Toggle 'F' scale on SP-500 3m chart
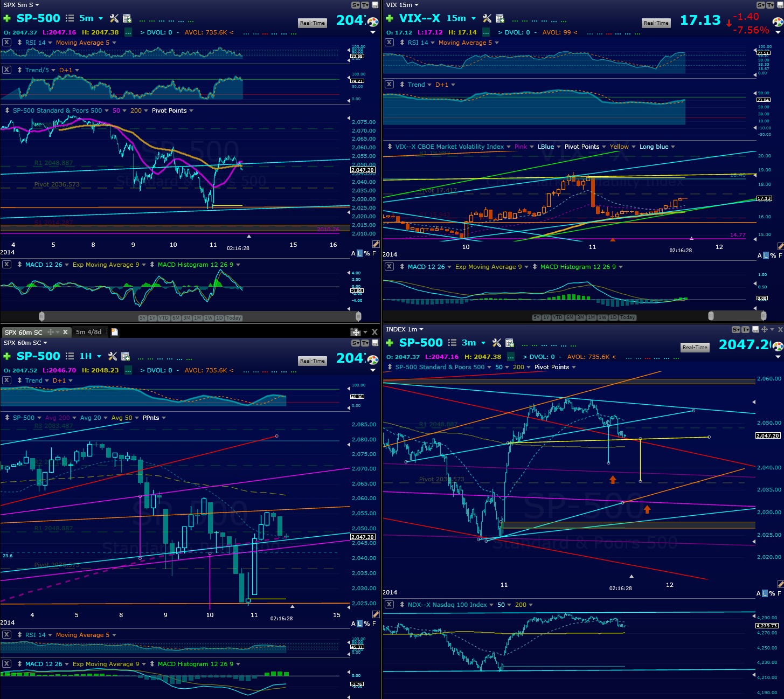 (x=779, y=593)
